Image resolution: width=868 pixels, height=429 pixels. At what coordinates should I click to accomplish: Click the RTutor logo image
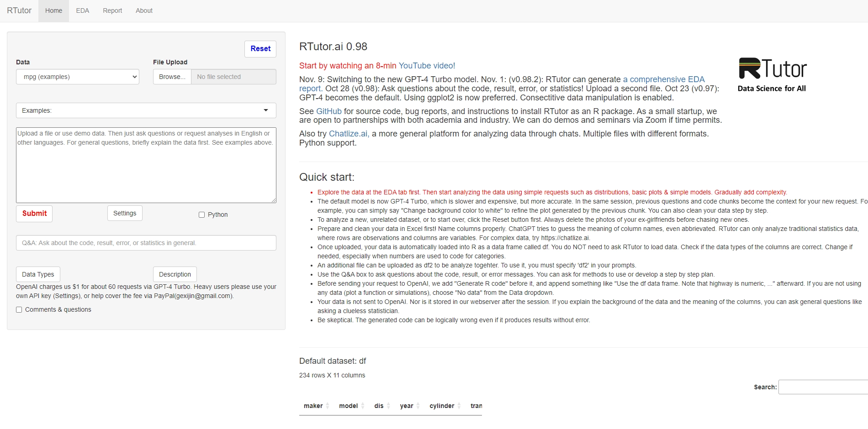[x=772, y=75]
